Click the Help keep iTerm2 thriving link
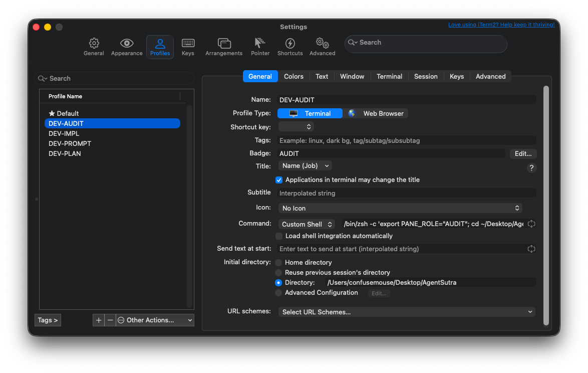 [501, 24]
